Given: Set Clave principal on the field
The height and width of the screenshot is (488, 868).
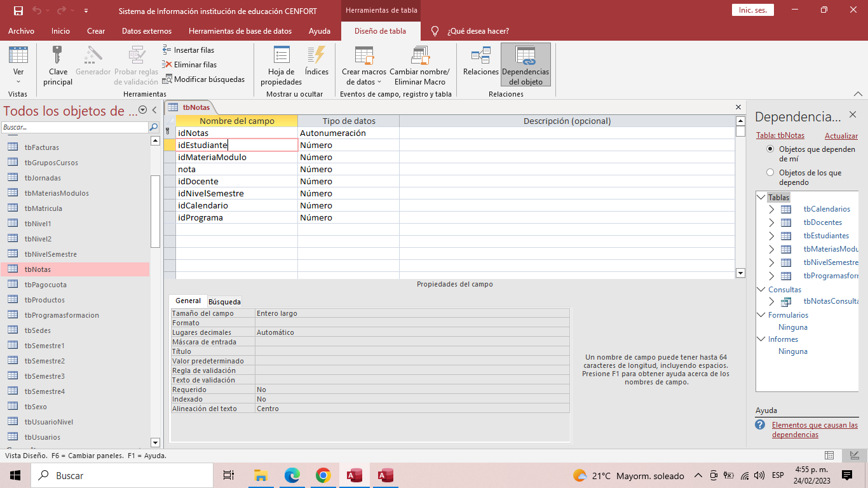Looking at the screenshot, I should 58,66.
